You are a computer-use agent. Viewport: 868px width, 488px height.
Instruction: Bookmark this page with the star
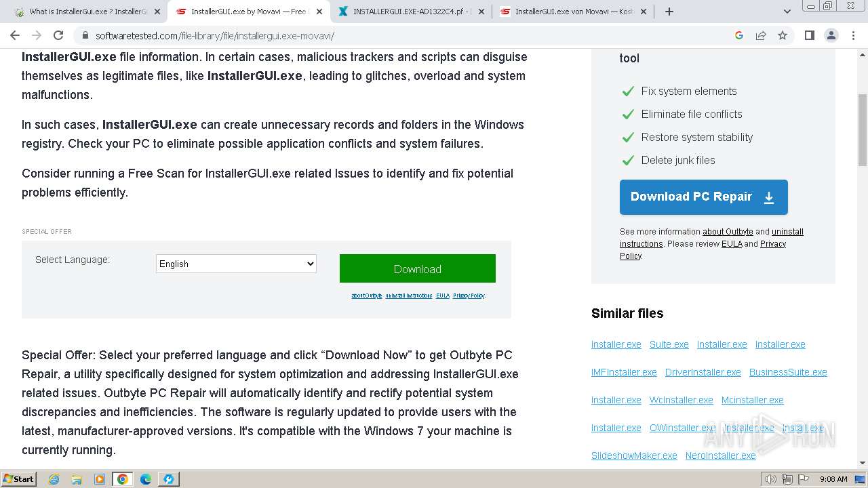(x=783, y=35)
